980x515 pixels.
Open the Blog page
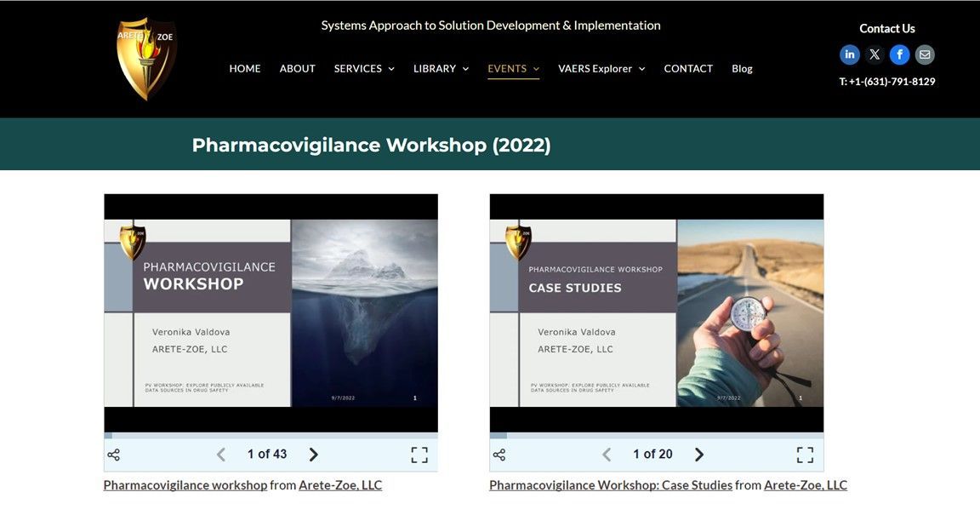coord(742,68)
